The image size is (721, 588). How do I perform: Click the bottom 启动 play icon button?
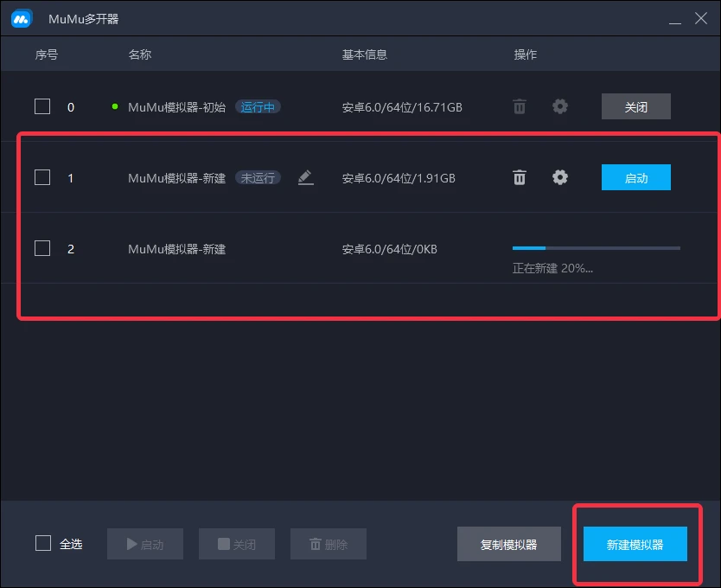pos(144,543)
